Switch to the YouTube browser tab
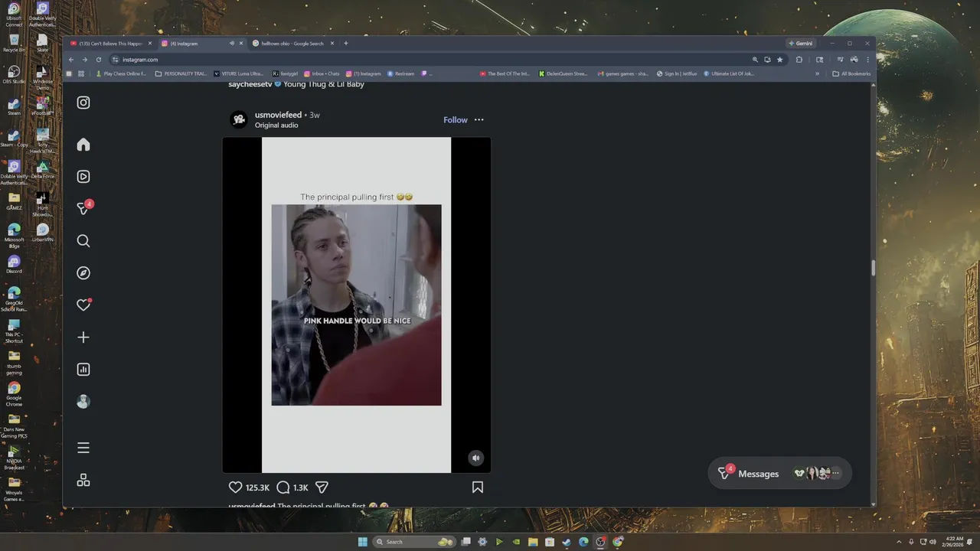Viewport: 980px width, 551px height. (x=111, y=44)
